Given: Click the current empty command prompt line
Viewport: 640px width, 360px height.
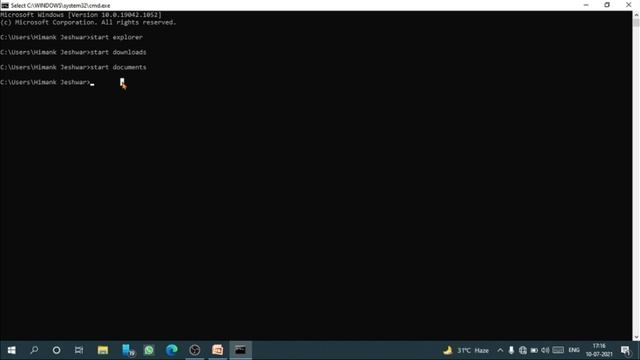Looking at the screenshot, I should point(47,82).
